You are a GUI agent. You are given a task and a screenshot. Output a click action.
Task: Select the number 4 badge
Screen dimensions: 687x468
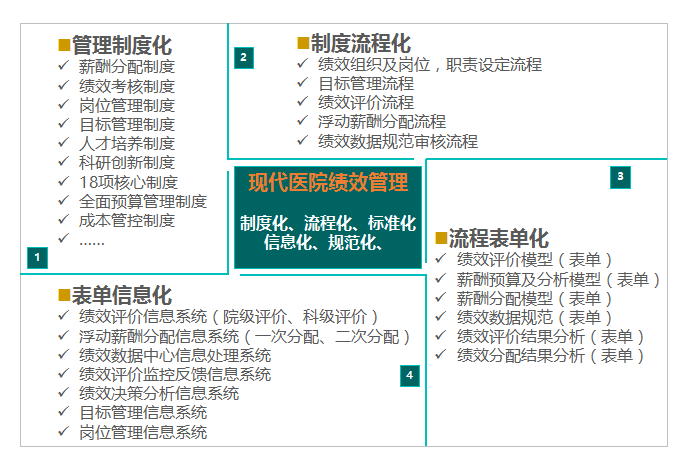coord(409,375)
